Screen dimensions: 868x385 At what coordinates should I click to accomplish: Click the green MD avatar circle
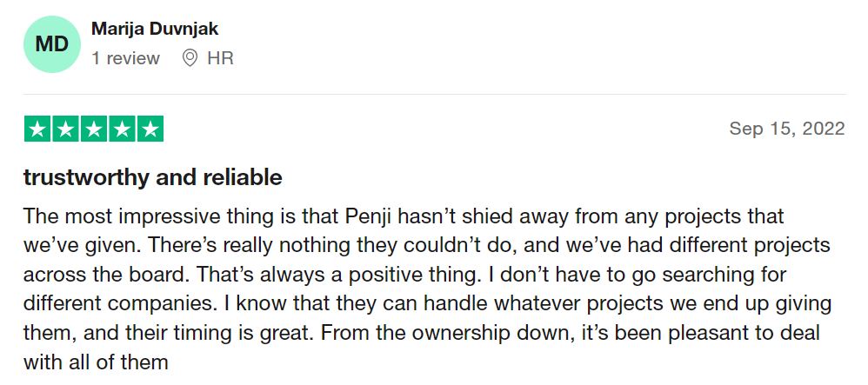51,43
